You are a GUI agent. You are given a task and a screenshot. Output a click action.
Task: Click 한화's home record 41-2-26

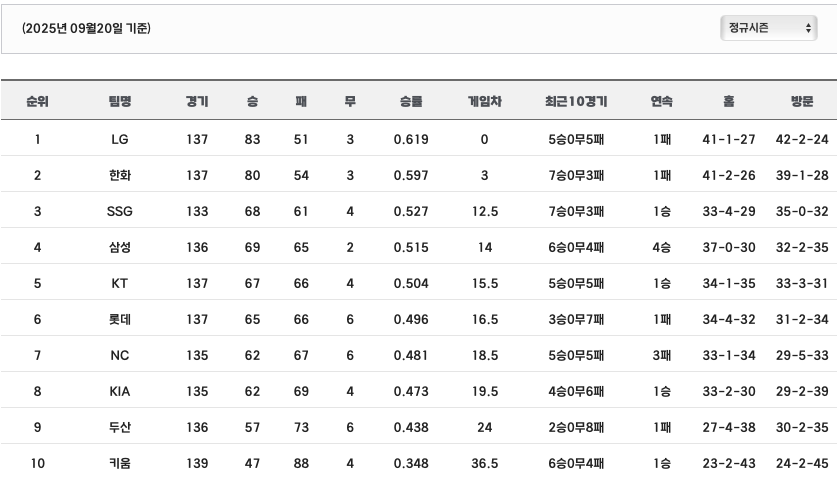pos(729,175)
